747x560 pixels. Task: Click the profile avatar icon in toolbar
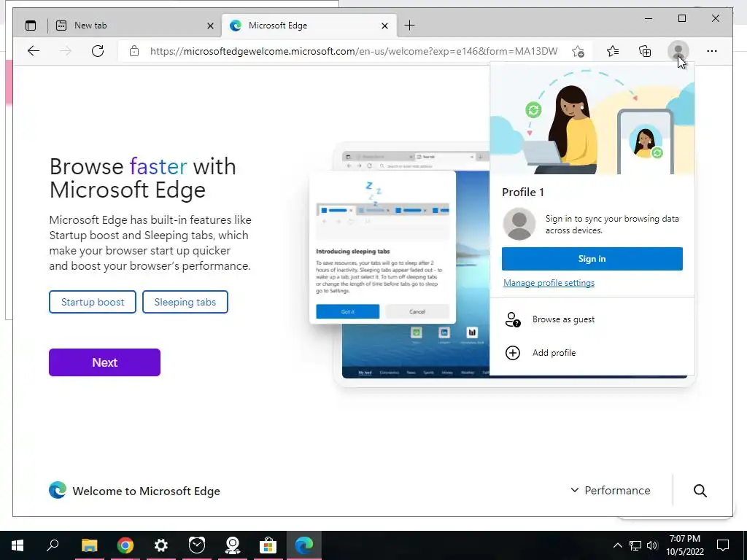tap(678, 50)
